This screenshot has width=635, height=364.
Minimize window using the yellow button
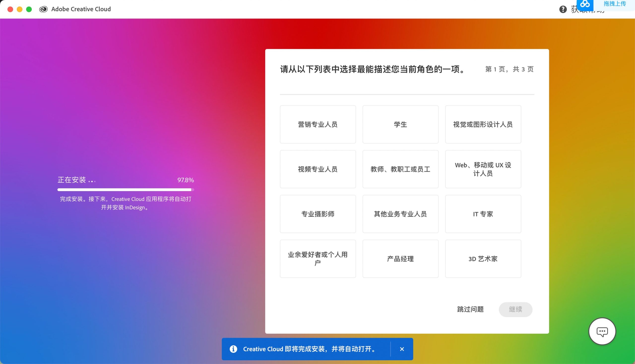20,9
